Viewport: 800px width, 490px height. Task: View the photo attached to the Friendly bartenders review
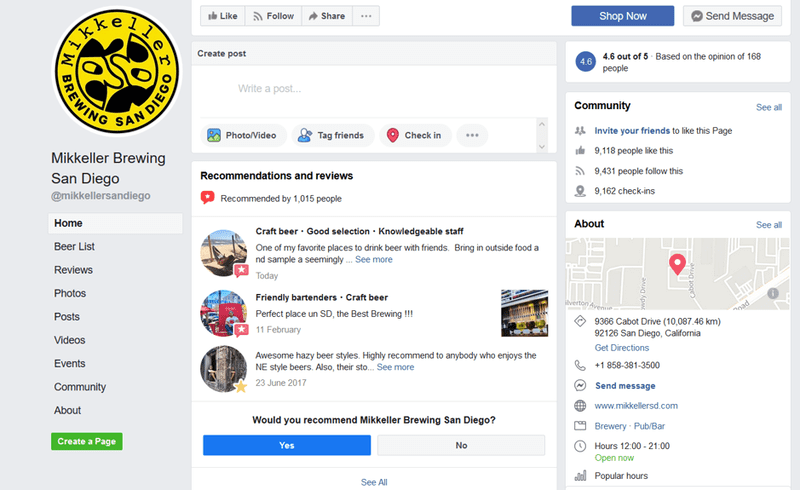(524, 313)
